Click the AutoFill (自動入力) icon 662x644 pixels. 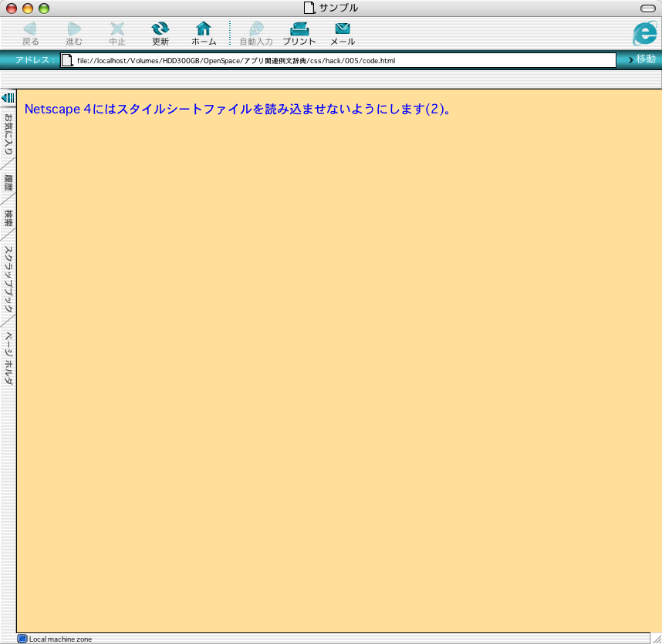pyautogui.click(x=256, y=29)
